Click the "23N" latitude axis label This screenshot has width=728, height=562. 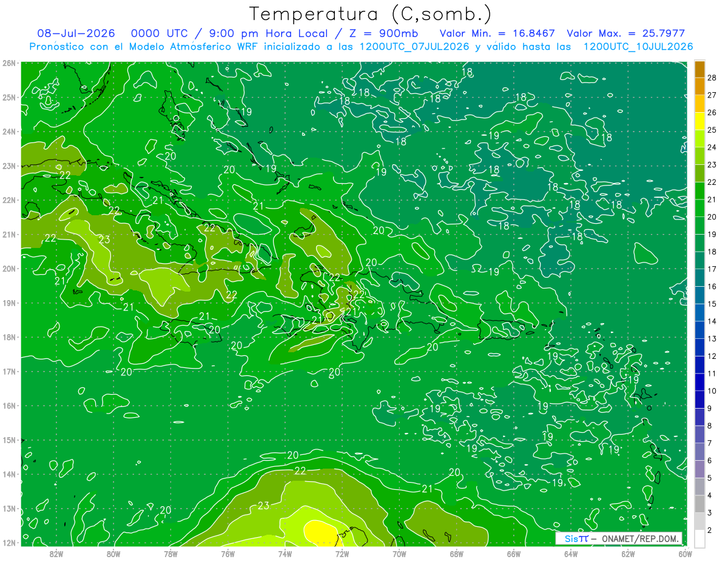pos(10,166)
